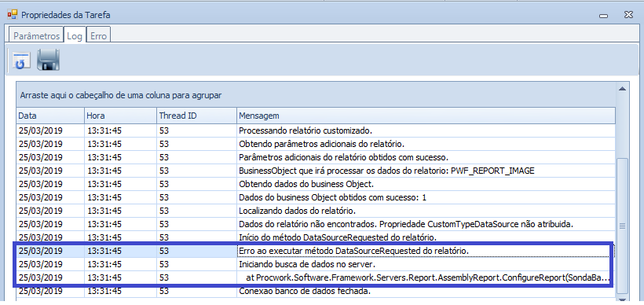Minimize the Propriedades da Tarefa window
The height and width of the screenshot is (305, 644).
pyautogui.click(x=603, y=15)
